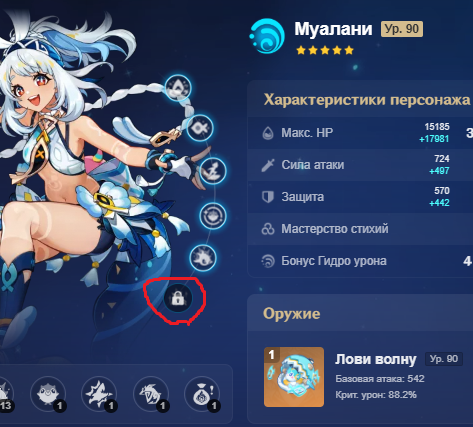Select the circular swirl constellation icon

[213, 216]
